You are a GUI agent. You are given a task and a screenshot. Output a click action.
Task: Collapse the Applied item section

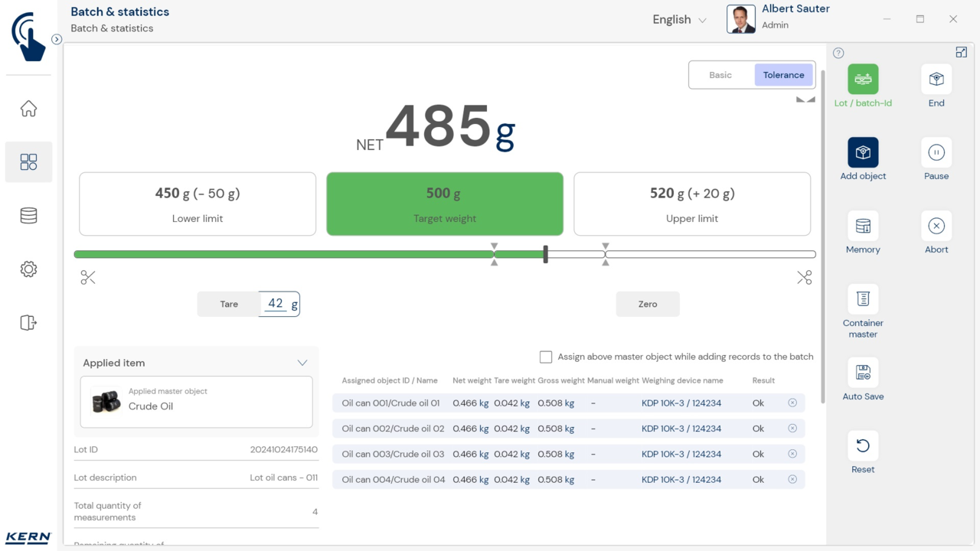(302, 363)
